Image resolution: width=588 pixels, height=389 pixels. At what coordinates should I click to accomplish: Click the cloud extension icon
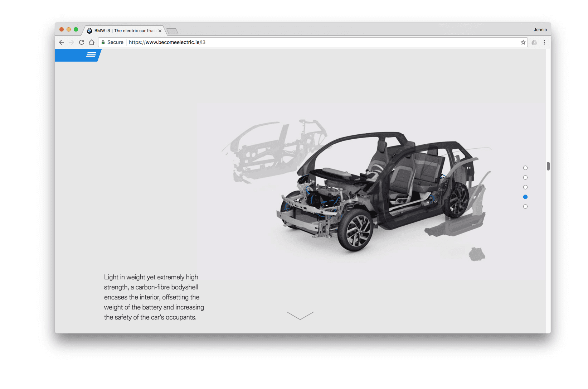click(534, 42)
